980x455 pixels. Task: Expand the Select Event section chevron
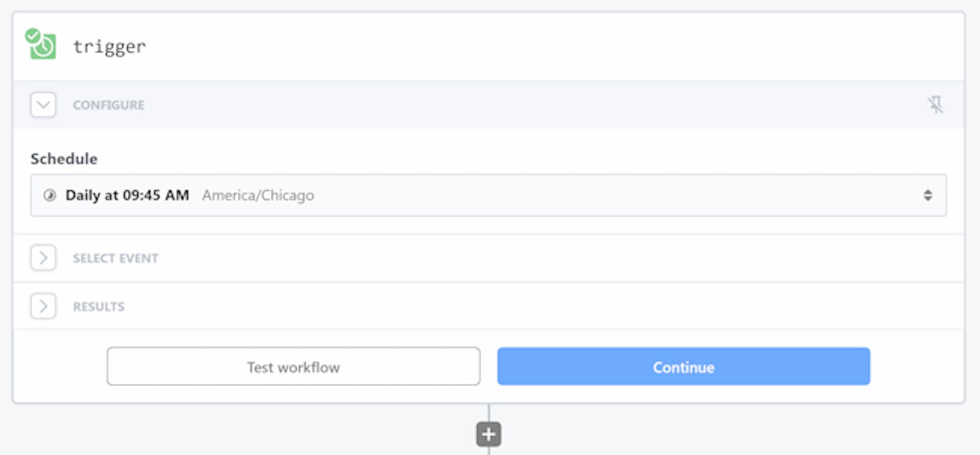[x=43, y=258]
